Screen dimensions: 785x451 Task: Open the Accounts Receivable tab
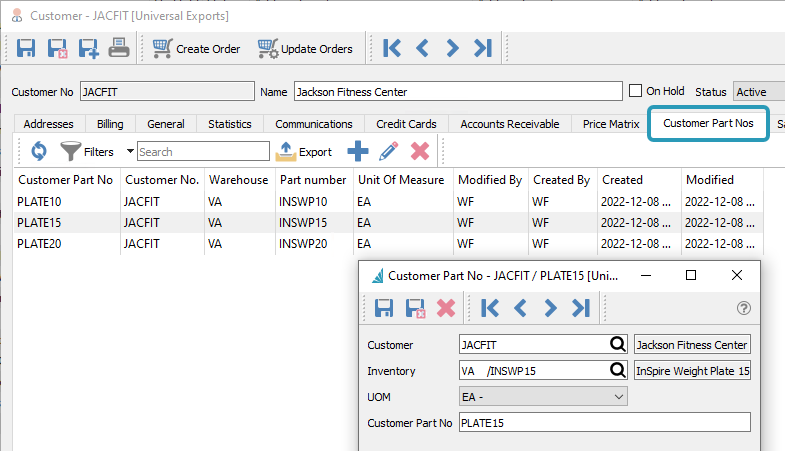coord(509,124)
